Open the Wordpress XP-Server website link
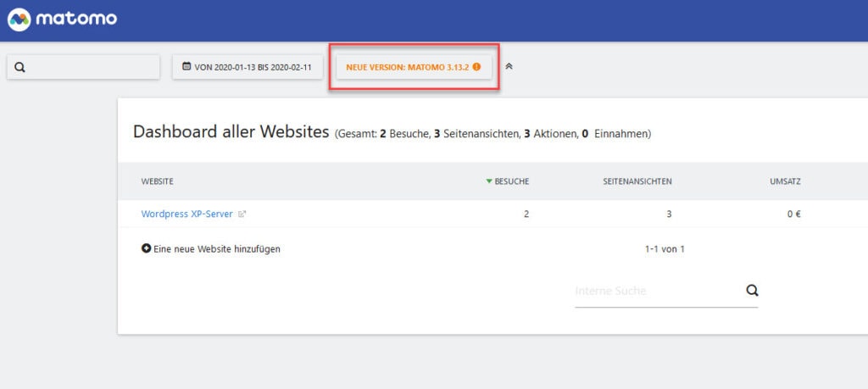The image size is (868, 389). click(x=187, y=214)
